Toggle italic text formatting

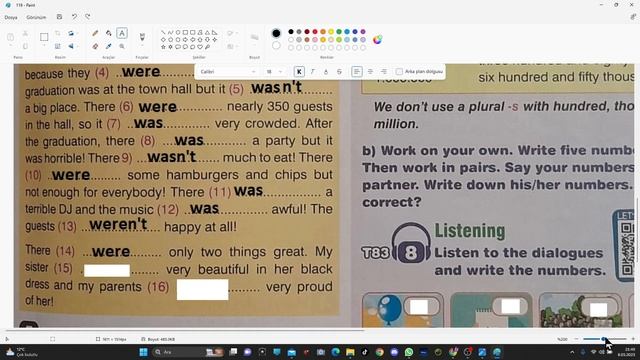pyautogui.click(x=313, y=72)
